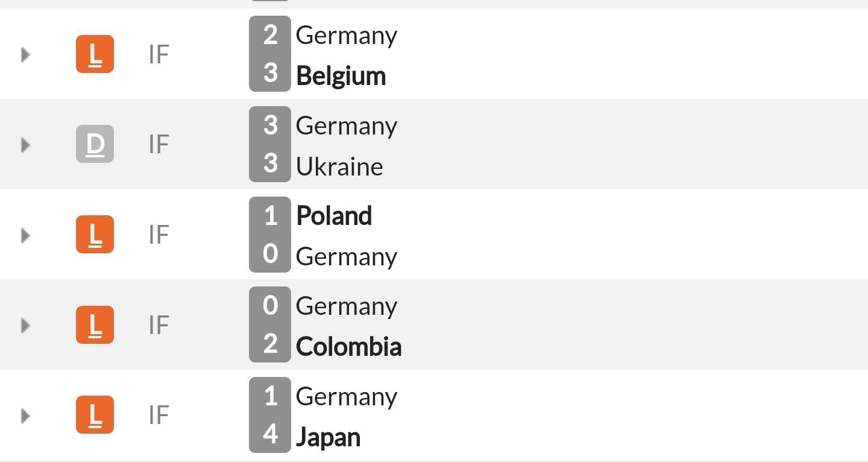
Task: Open the Japan team link
Action: [x=329, y=438]
